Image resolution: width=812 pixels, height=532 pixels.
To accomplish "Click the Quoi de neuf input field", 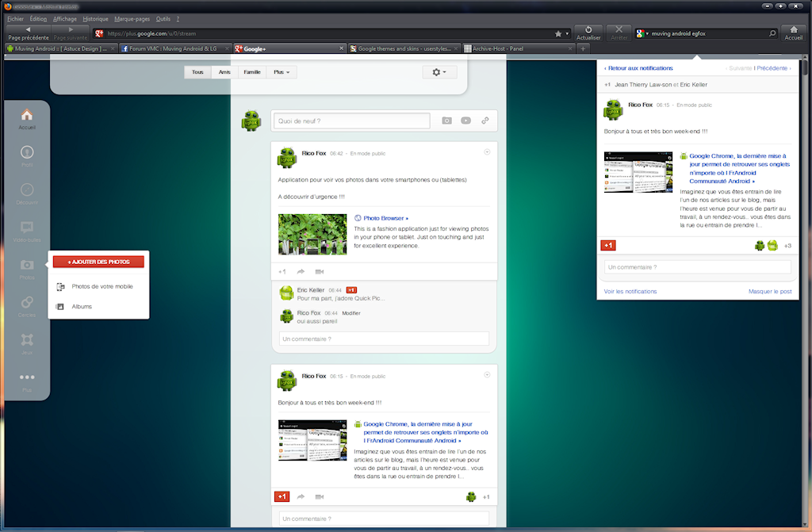I will pos(351,121).
